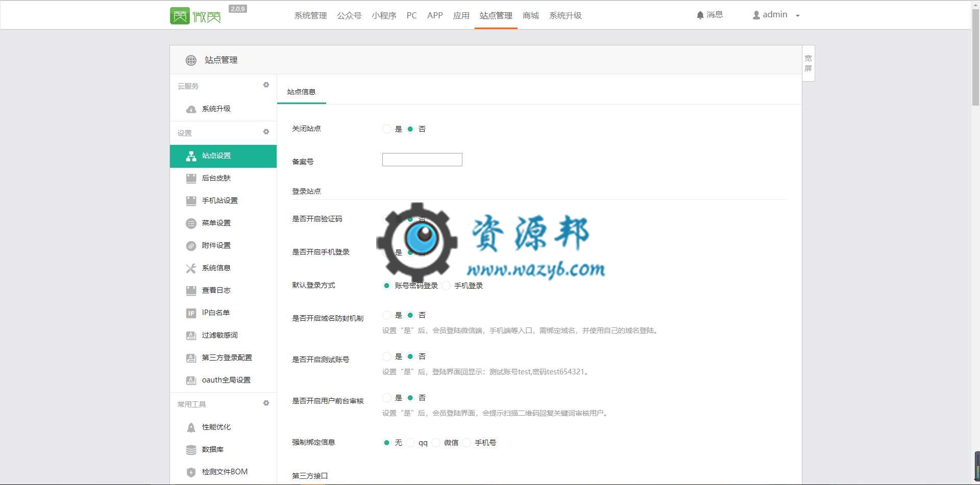Viewport: 980px width, 485px height.
Task: Open 公众号 in top navigation
Action: tap(349, 16)
